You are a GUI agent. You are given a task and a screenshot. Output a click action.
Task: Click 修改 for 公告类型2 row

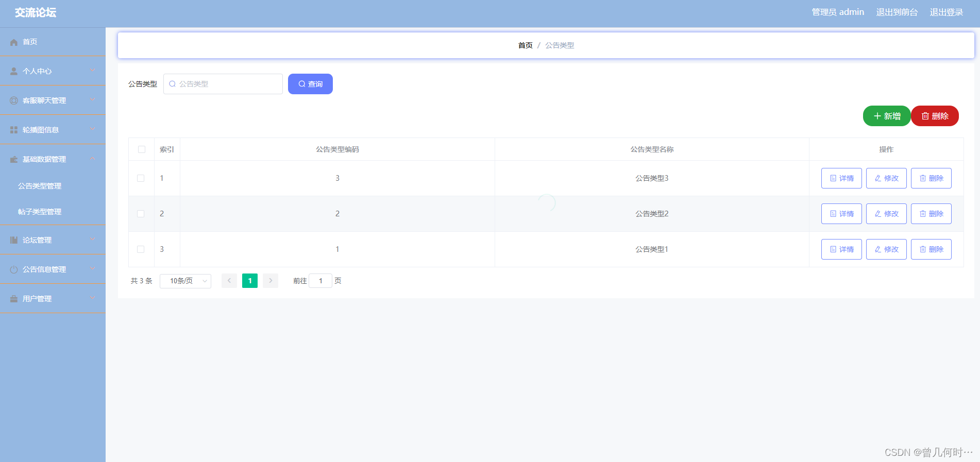pos(886,214)
